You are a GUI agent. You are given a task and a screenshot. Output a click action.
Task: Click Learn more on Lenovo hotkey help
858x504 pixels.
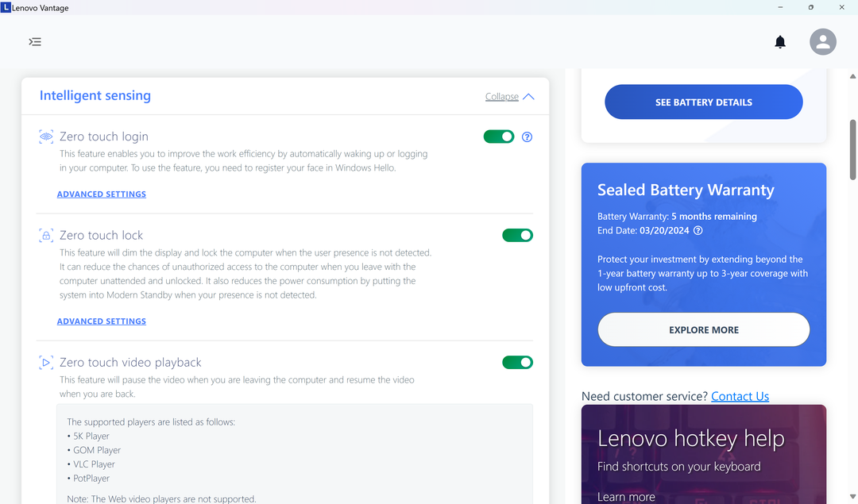coord(626,497)
